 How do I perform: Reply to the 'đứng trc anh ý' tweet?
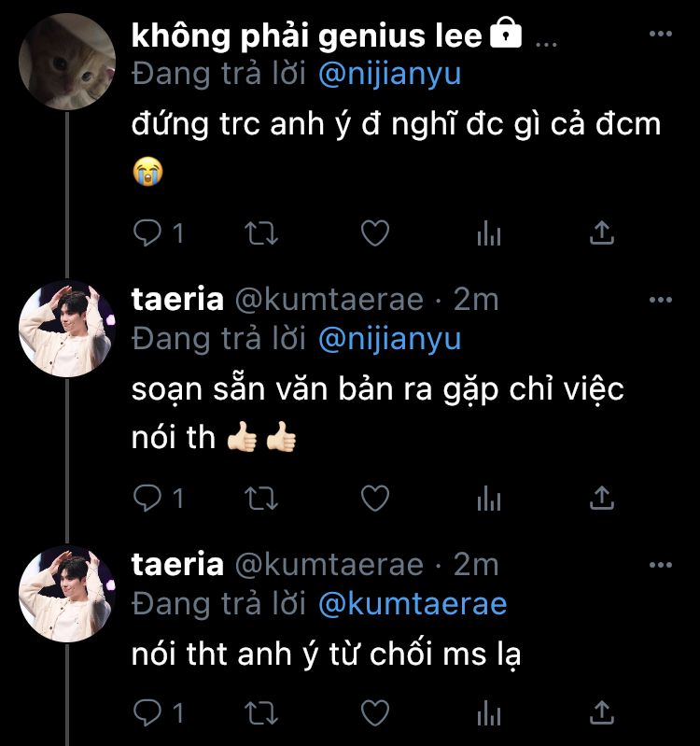click(148, 232)
